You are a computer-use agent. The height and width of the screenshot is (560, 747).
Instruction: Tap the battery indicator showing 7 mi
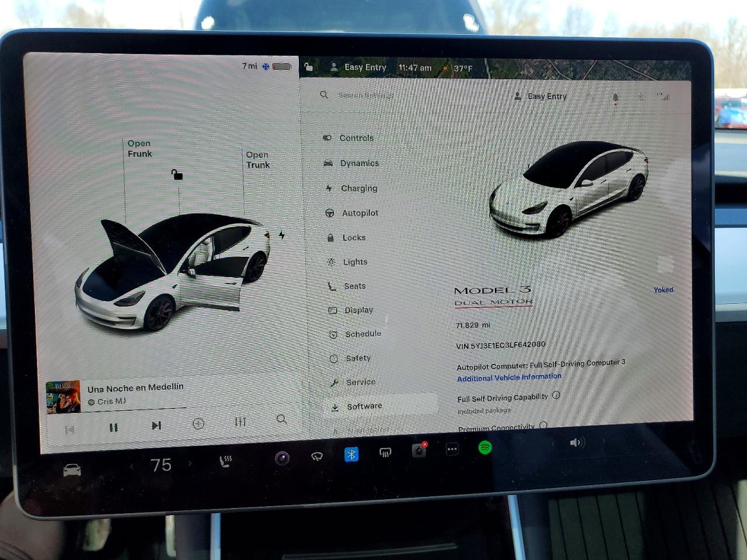coord(267,66)
